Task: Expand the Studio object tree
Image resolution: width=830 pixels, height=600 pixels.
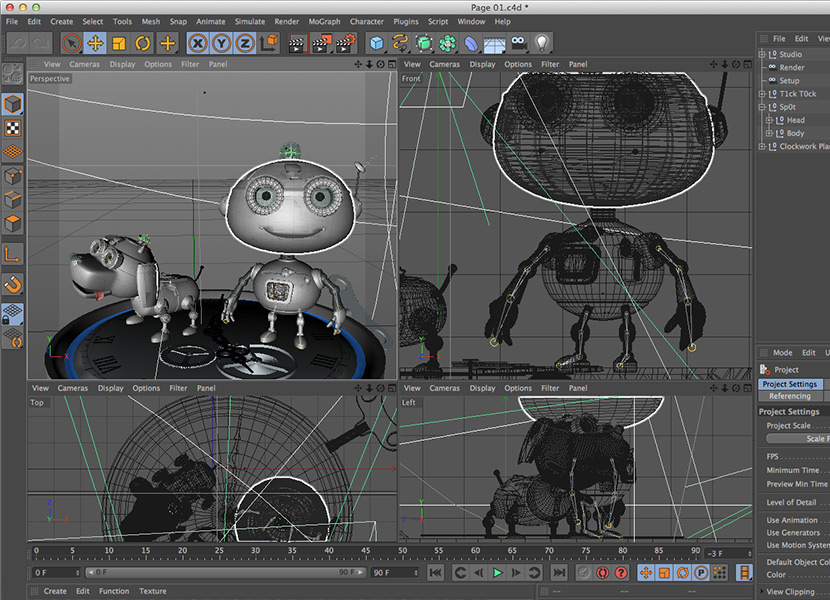Action: [x=762, y=54]
